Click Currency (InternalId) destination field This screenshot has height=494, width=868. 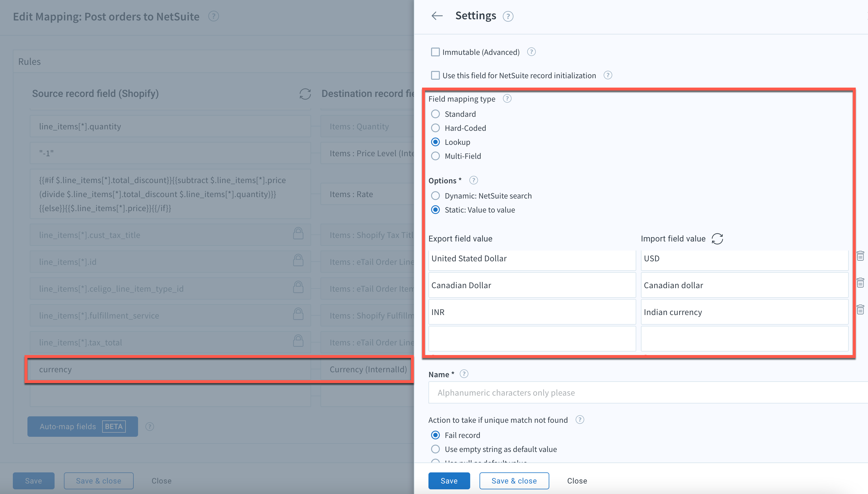[367, 369]
